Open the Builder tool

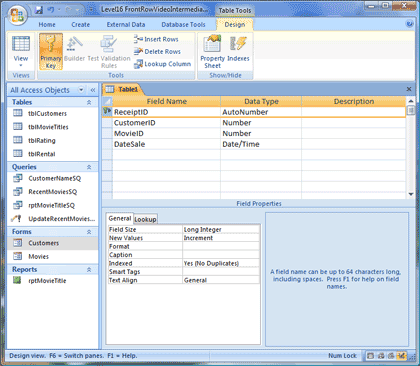[x=74, y=49]
